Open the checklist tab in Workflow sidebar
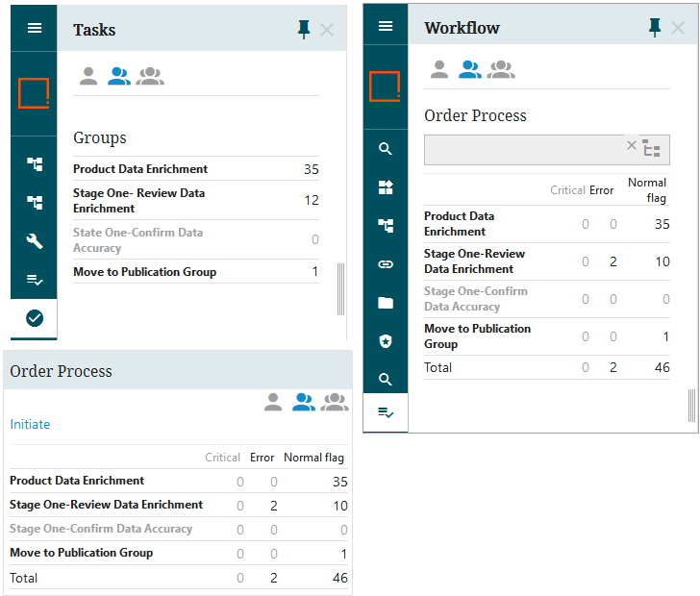 [x=386, y=412]
